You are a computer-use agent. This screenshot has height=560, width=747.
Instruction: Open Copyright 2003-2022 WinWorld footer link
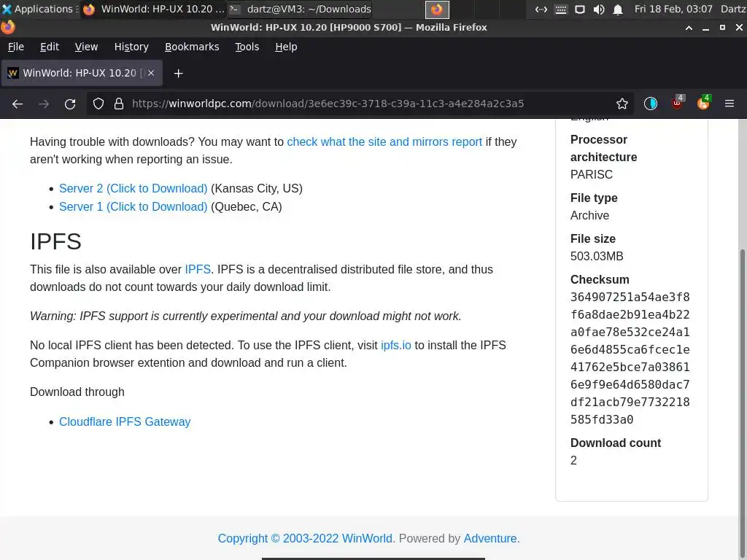305,539
